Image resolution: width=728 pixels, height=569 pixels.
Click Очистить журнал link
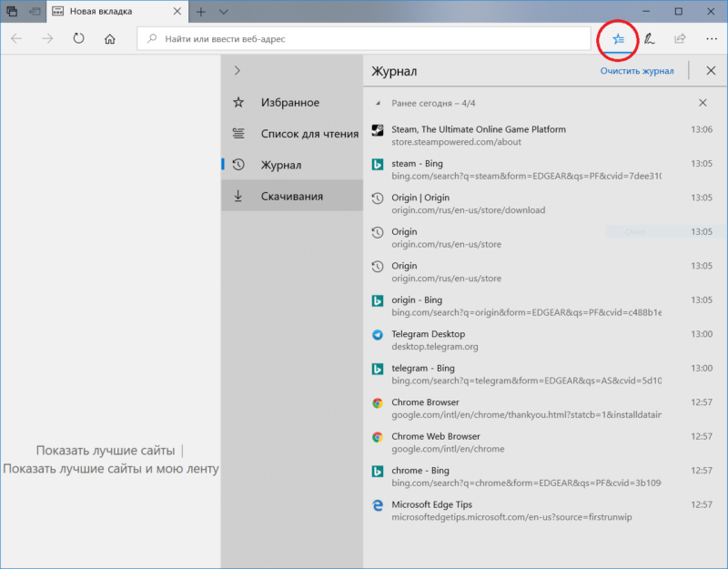636,71
